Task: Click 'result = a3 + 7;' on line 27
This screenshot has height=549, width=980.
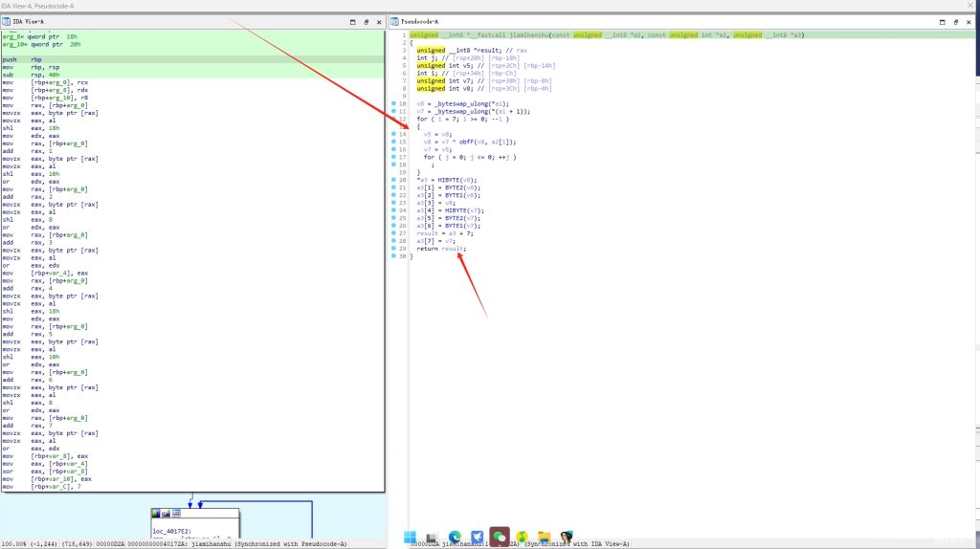Action: click(445, 233)
